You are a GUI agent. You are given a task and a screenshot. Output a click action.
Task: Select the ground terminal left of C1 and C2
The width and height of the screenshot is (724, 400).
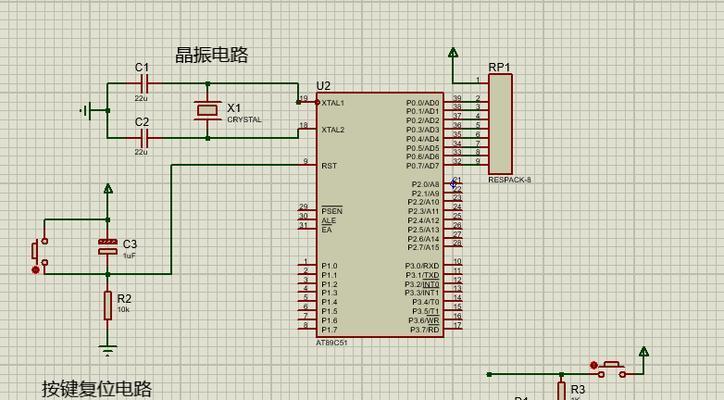87,110
